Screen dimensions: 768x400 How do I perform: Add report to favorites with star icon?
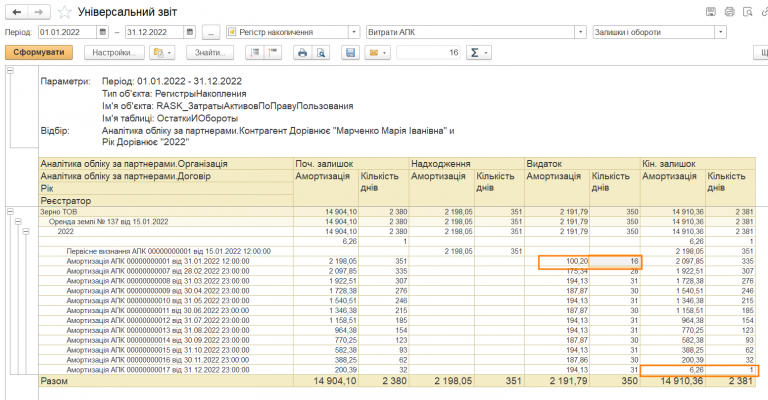click(x=64, y=12)
